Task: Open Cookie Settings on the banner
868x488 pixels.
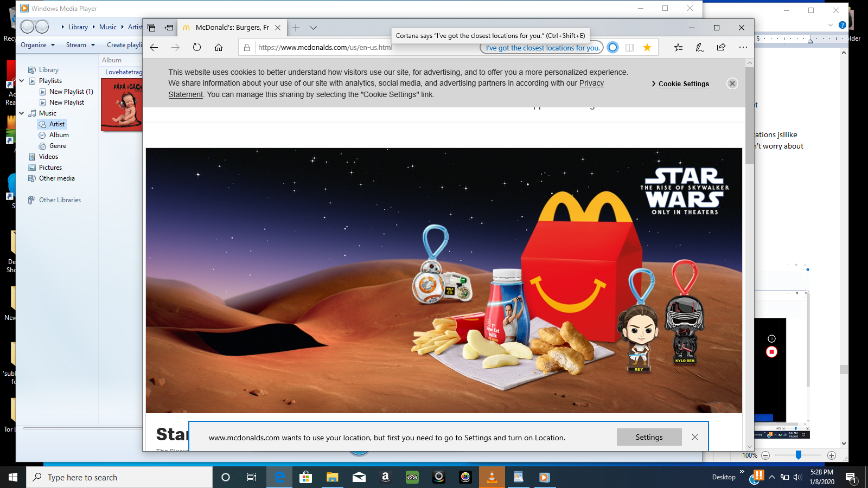Action: pos(680,84)
